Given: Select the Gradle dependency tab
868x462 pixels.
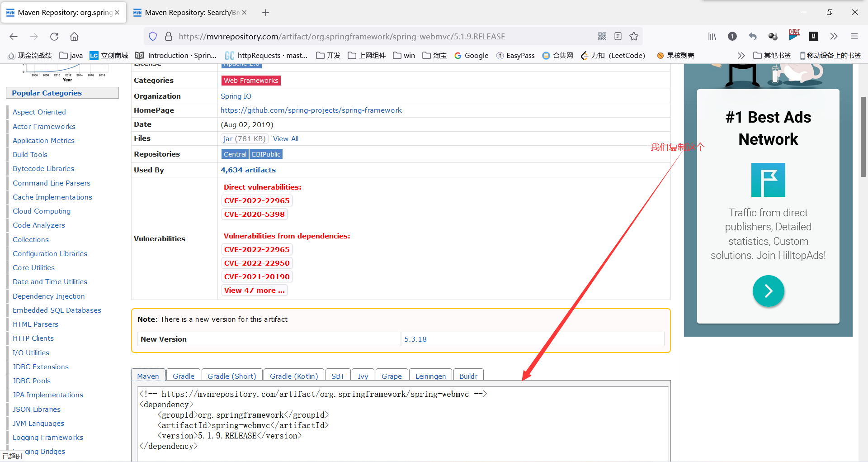Looking at the screenshot, I should [x=184, y=376].
